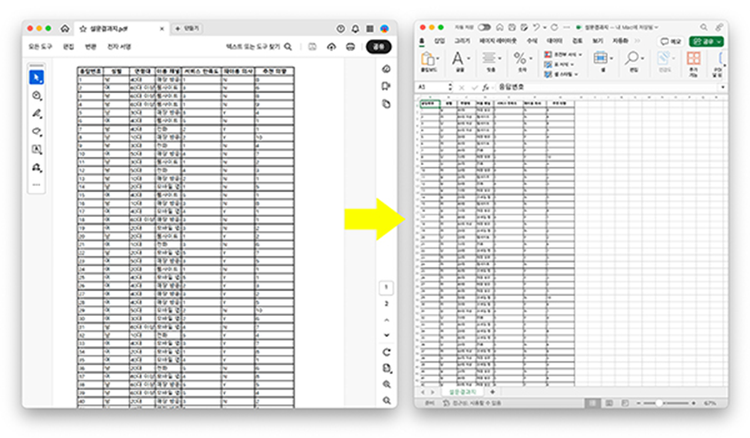Click the Name Box showing A1

tap(433, 87)
